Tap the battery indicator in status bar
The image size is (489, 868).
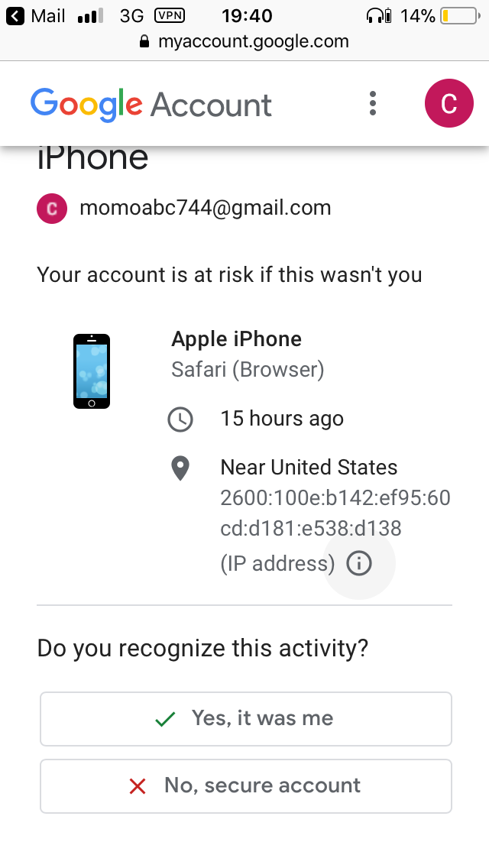pyautogui.click(x=461, y=16)
